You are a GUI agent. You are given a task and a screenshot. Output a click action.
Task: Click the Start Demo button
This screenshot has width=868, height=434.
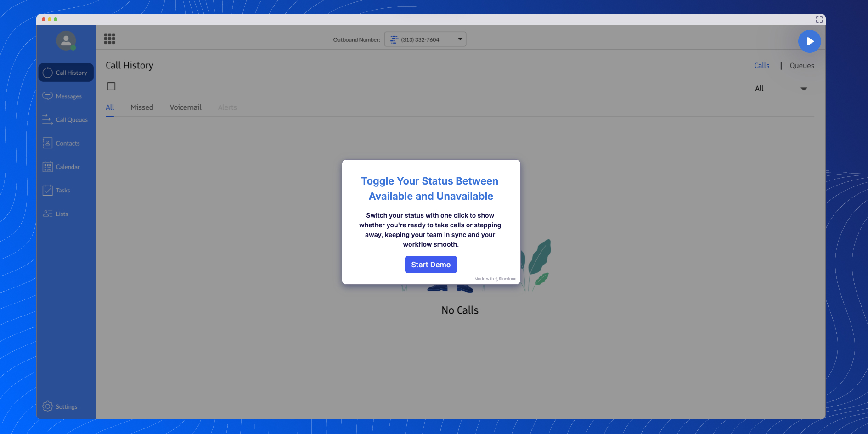pos(430,265)
